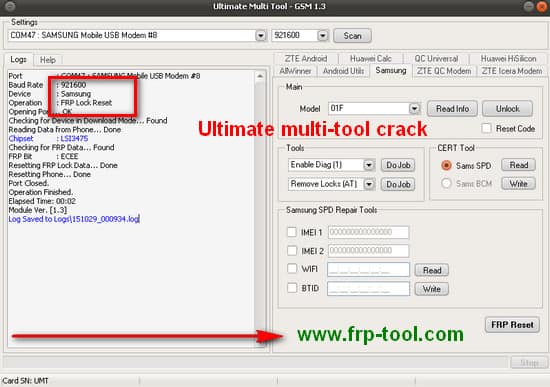The image size is (550, 387).
Task: Check the BTID checkbox
Action: point(292,288)
